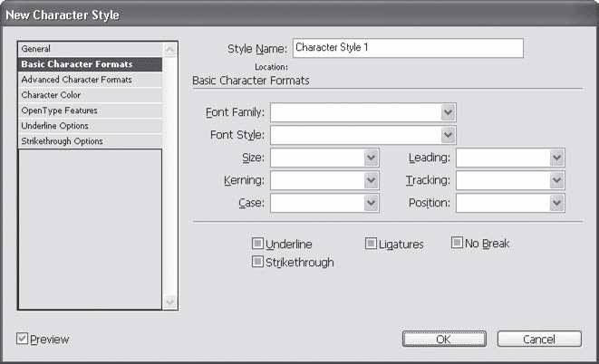The width and height of the screenshot is (599, 364).
Task: Go to Strikethrough Options category
Action: click(x=62, y=141)
